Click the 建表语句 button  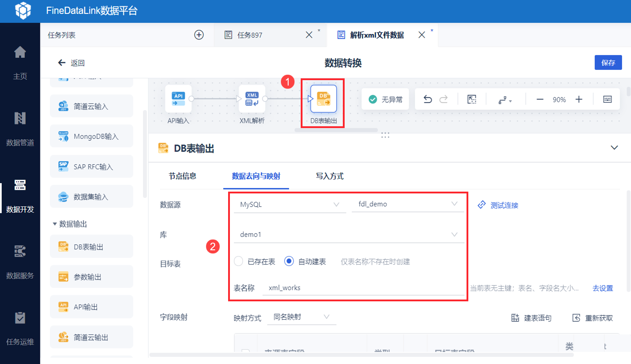coord(532,318)
